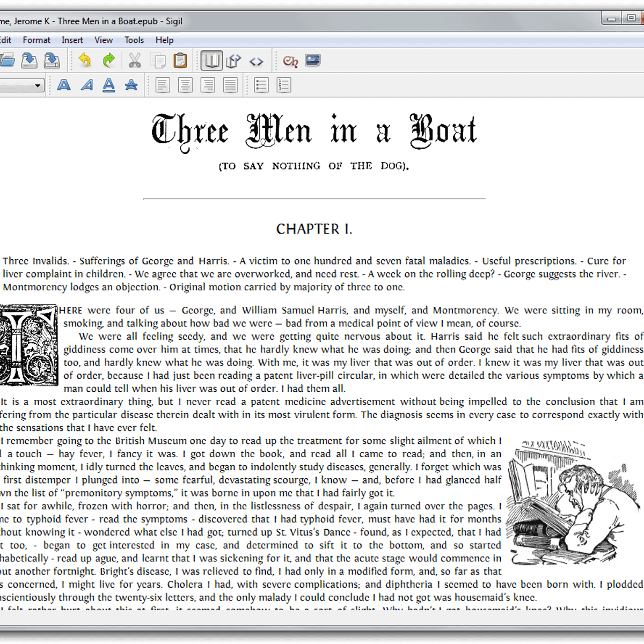Click the subtitle 'TO SAY NOTHING OF THE DOG'
The height and width of the screenshot is (644, 644).
click(314, 166)
